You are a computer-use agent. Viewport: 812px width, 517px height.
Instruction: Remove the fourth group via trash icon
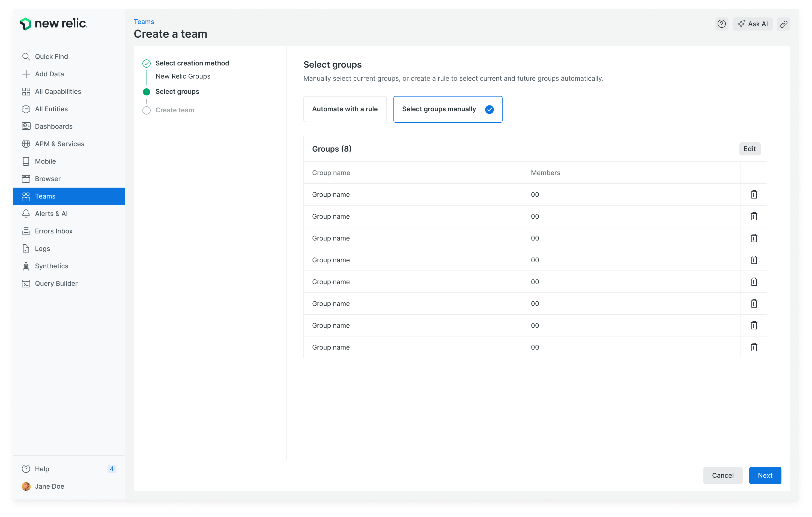click(x=754, y=260)
